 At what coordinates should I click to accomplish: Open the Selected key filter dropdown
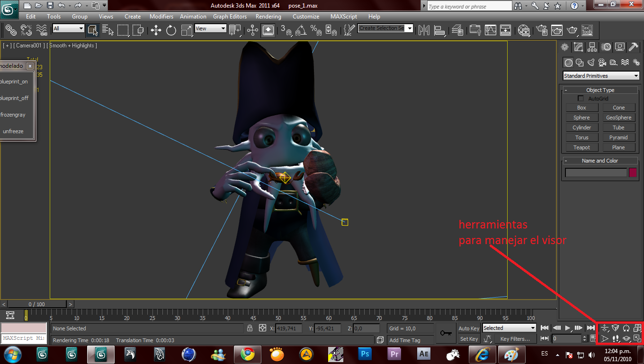click(509, 328)
